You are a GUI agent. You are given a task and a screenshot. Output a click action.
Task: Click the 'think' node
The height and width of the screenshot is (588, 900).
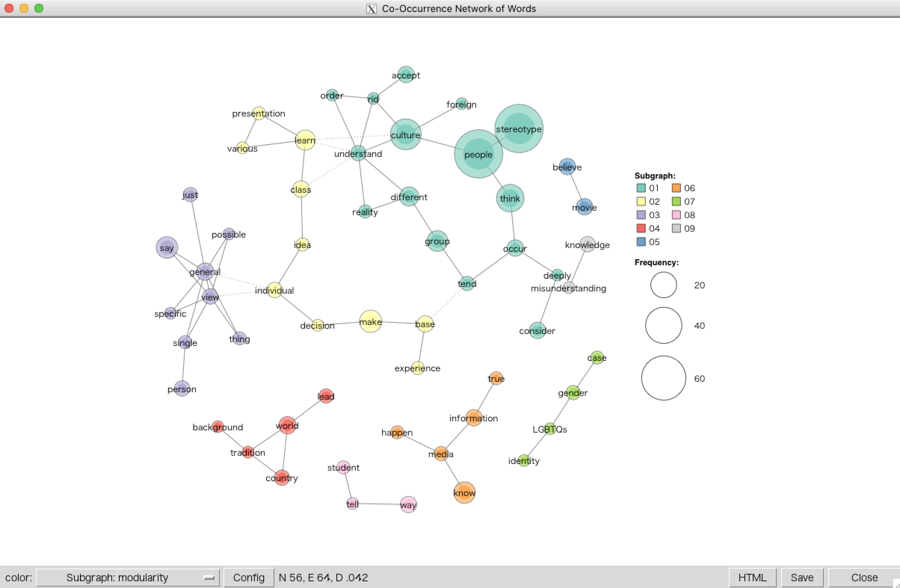(x=510, y=198)
